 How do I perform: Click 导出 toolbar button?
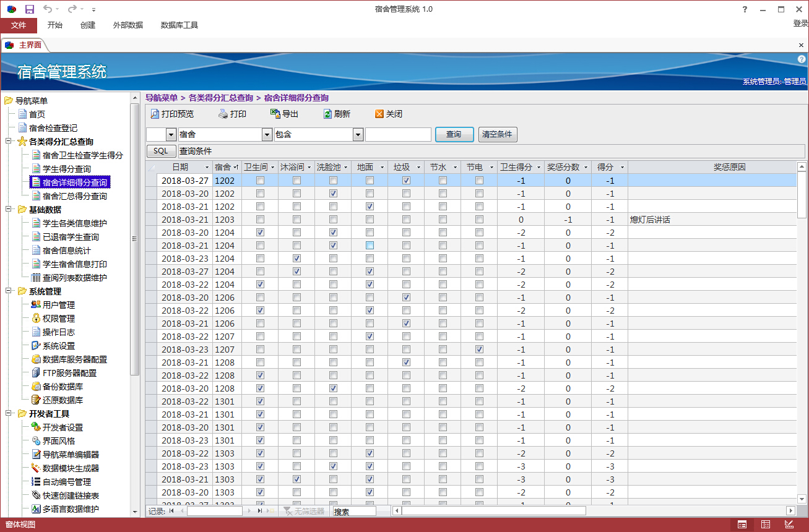click(x=285, y=114)
